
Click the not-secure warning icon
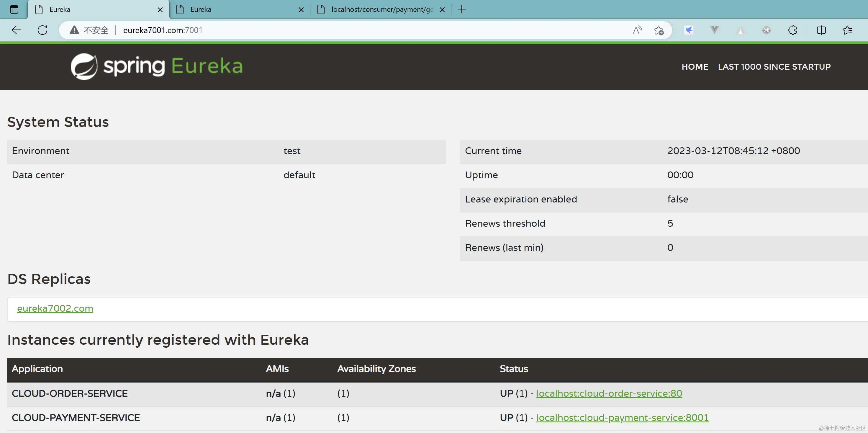tap(74, 30)
